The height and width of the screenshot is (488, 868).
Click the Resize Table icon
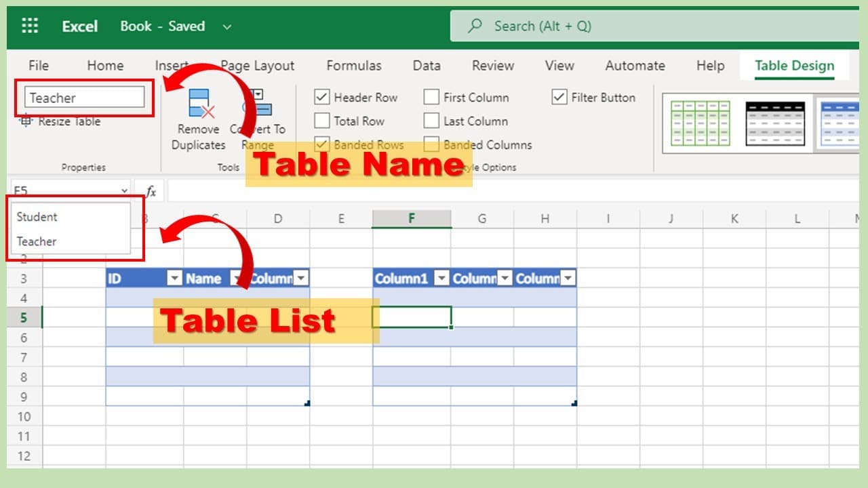point(26,121)
